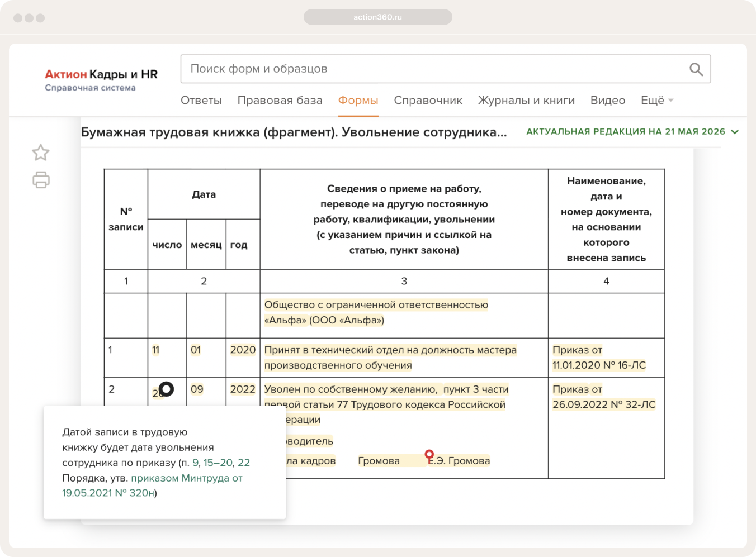Switch to Правовая база tab
The image size is (756, 557).
point(280,101)
